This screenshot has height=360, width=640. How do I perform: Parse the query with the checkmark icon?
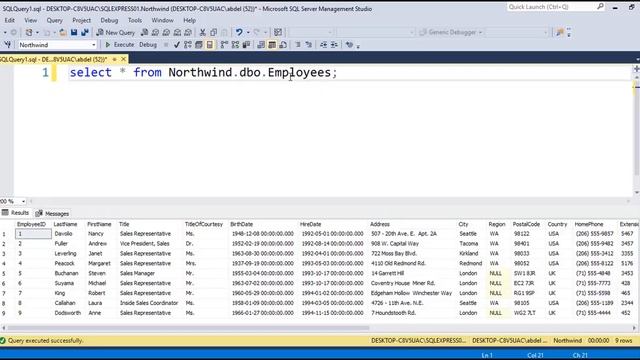(x=177, y=45)
